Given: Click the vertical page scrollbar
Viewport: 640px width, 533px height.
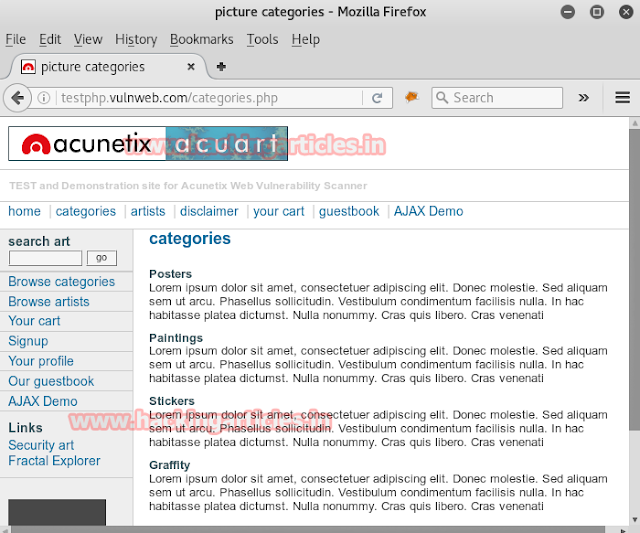Looking at the screenshot, I should coord(634,279).
